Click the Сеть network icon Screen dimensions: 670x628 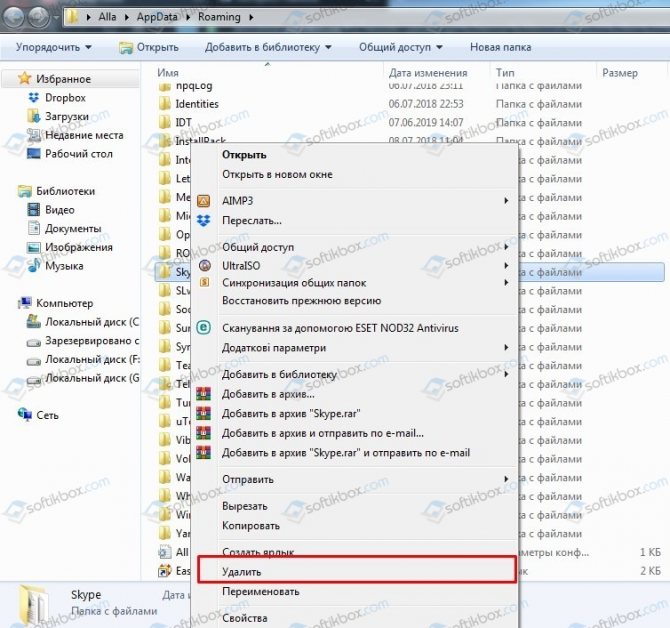pyautogui.click(x=25, y=414)
